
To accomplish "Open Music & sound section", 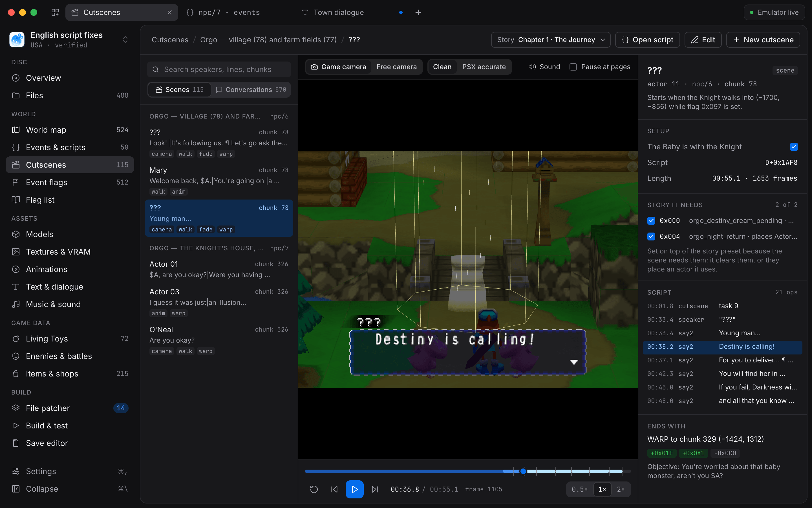I will [70, 304].
